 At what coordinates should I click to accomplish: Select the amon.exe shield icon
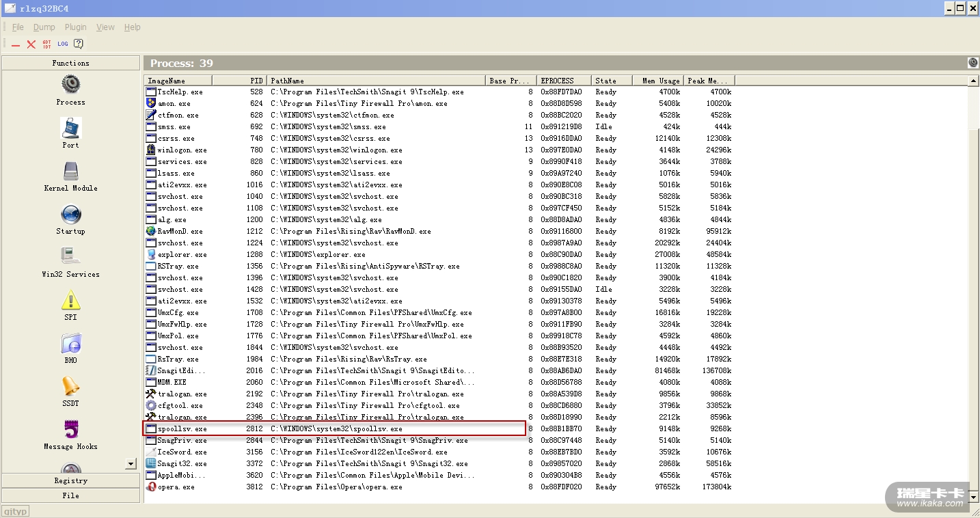point(151,103)
